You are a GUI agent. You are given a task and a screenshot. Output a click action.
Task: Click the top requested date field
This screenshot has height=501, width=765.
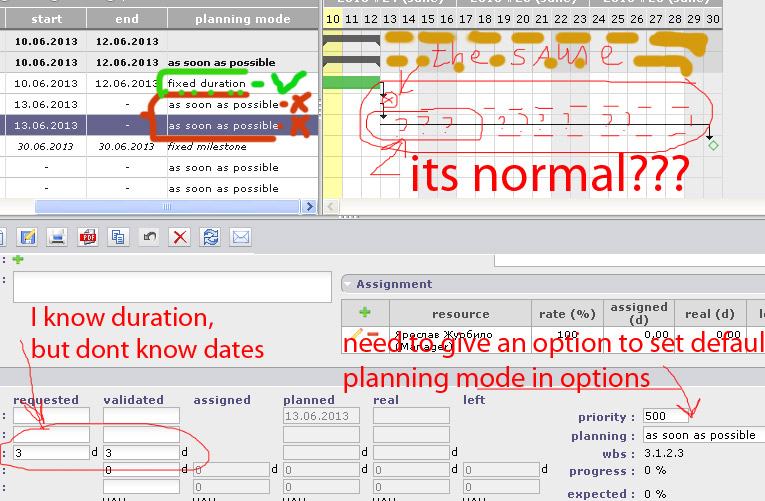pos(51,416)
